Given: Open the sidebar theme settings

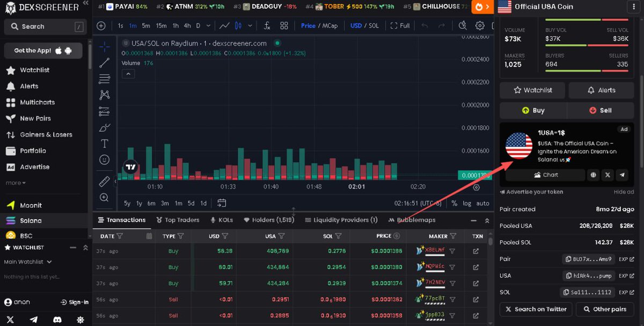Looking at the screenshot, I should click(80, 320).
